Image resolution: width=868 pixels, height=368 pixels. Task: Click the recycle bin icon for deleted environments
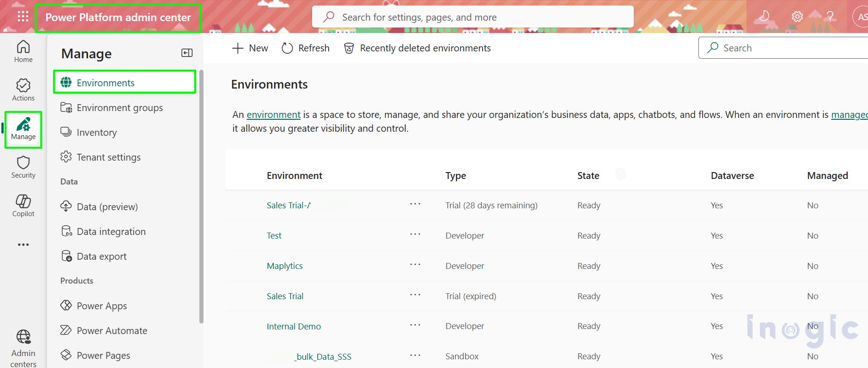(349, 48)
